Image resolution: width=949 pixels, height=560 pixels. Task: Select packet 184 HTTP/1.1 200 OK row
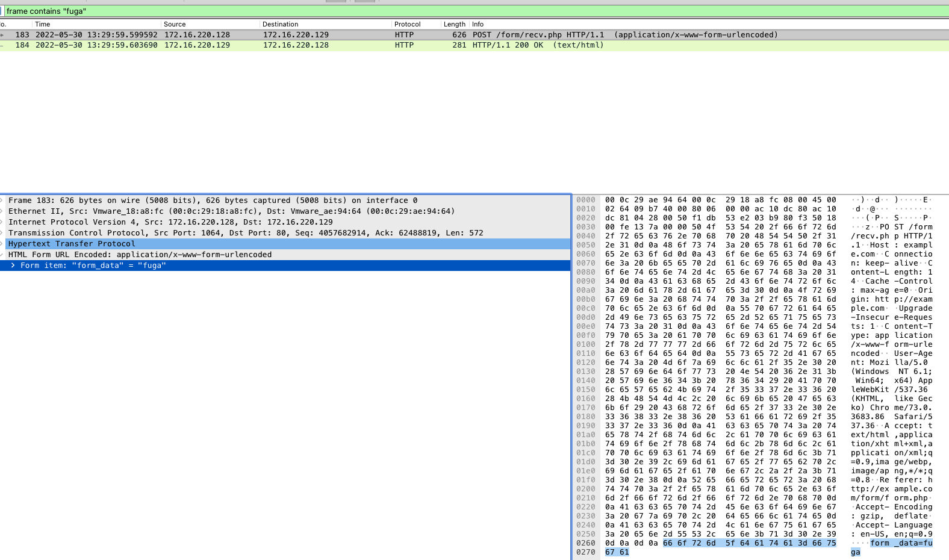point(361,45)
